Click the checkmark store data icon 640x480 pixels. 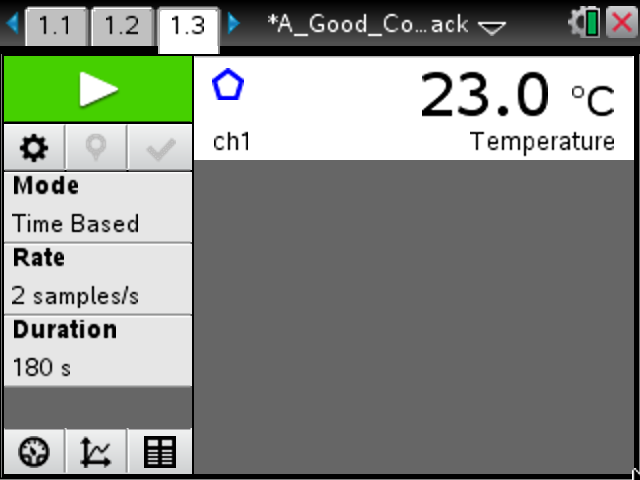[160, 148]
